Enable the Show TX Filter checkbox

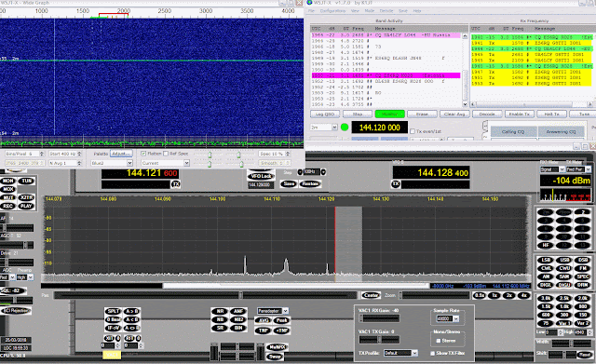point(432,354)
